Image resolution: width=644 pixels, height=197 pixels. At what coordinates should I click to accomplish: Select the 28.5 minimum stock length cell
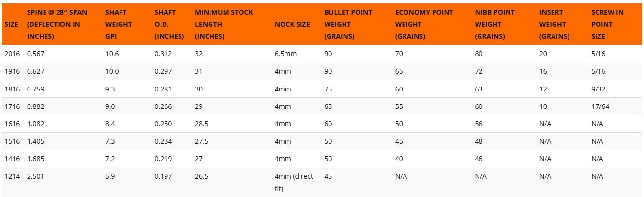[x=202, y=123]
